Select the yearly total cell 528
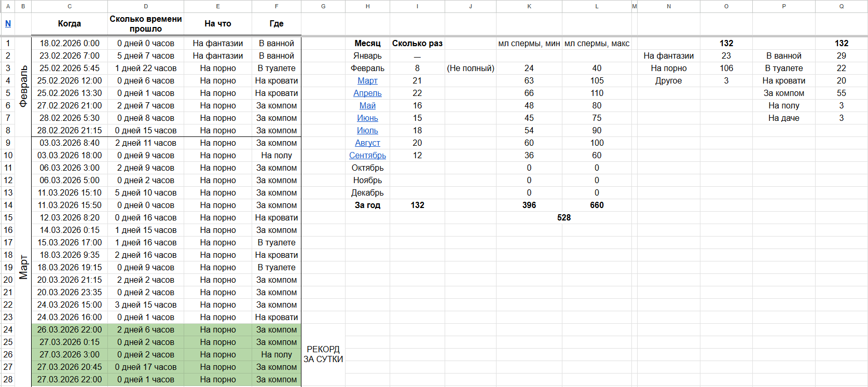The image size is (868, 387). click(x=563, y=217)
